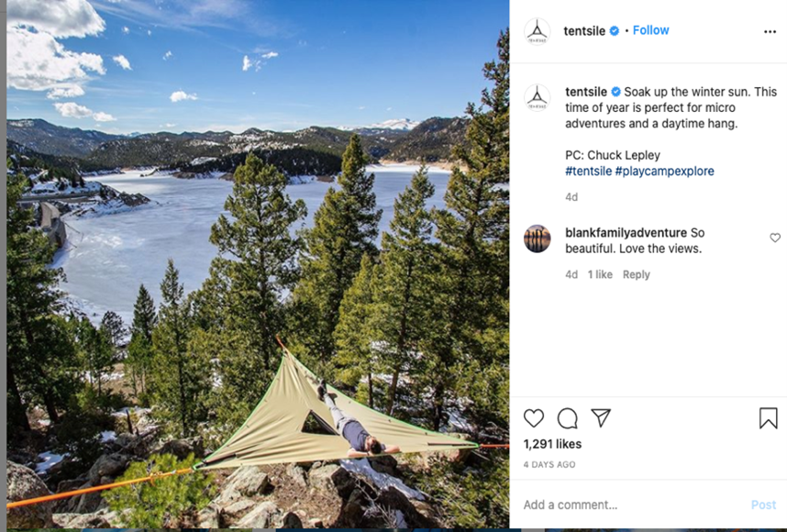Click the verified badge next to header tentsile
The image size is (787, 532).
pyautogui.click(x=615, y=31)
